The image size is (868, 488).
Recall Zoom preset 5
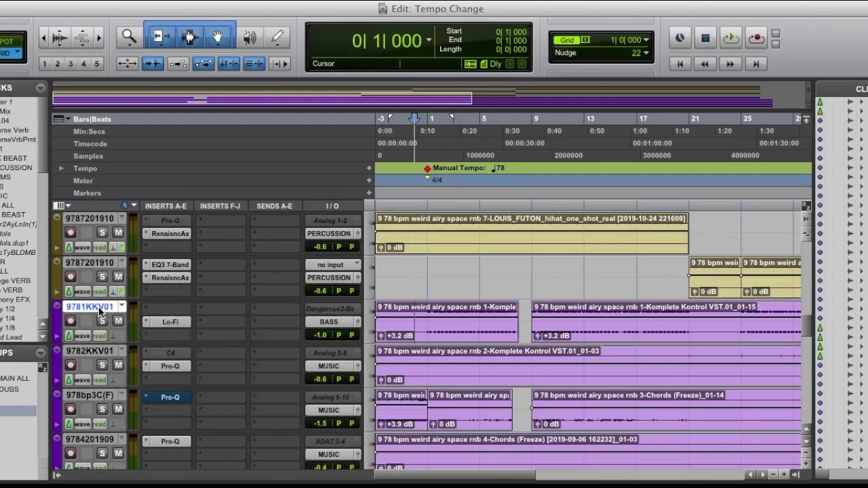96,64
